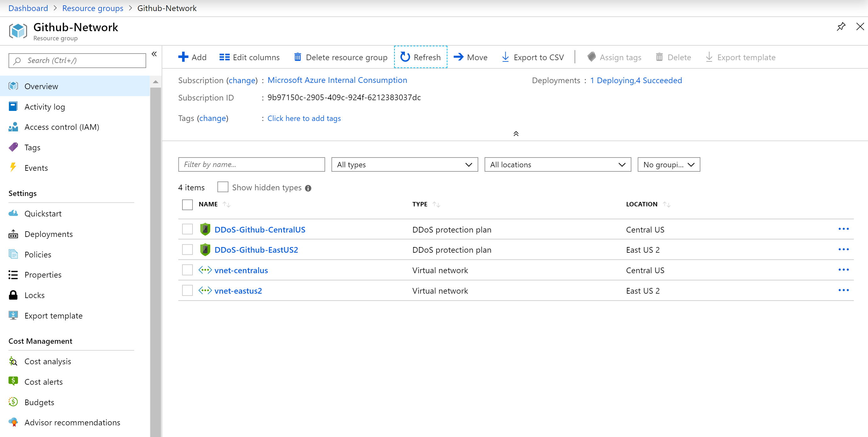868x437 pixels.
Task: Click sidebar scrollbar up arrow
Action: click(x=155, y=82)
